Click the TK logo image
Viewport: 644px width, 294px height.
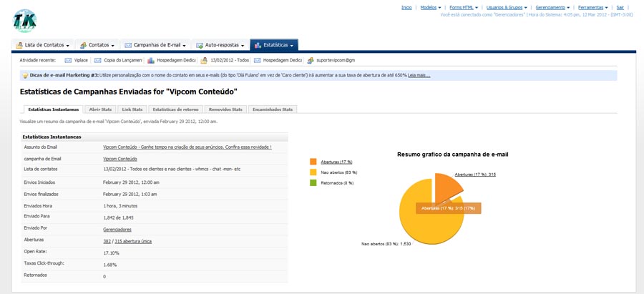click(25, 21)
